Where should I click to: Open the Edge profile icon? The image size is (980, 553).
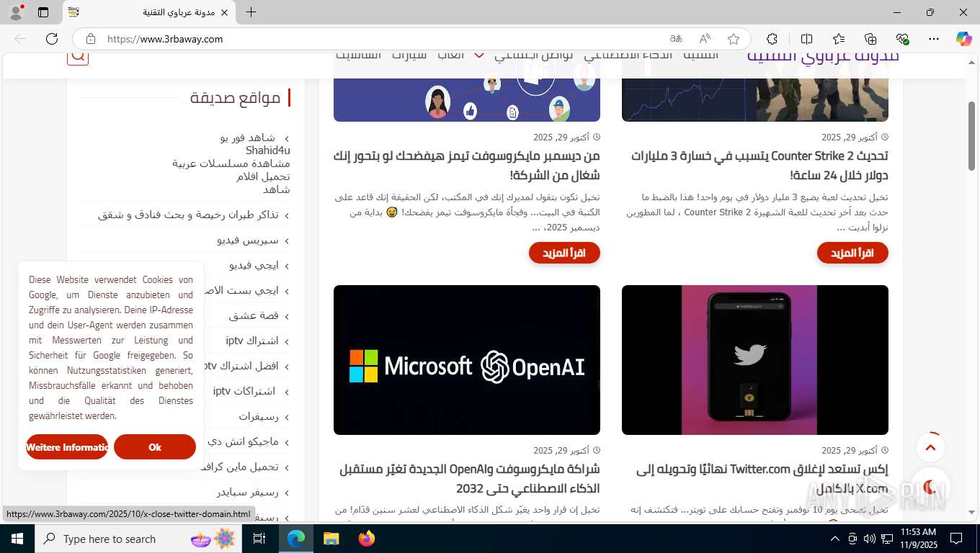point(17,12)
